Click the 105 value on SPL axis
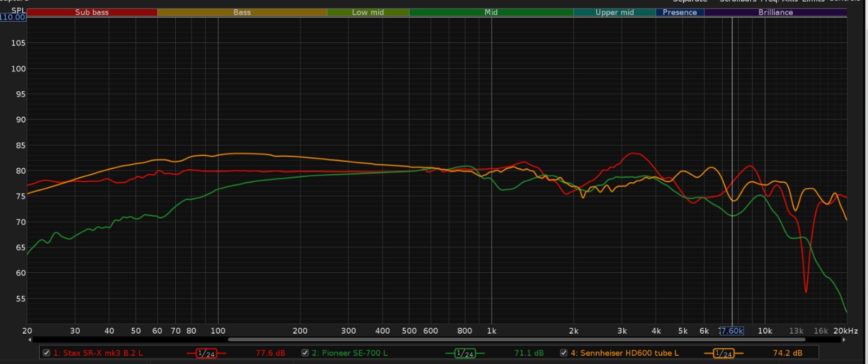The image size is (868, 364). 18,43
